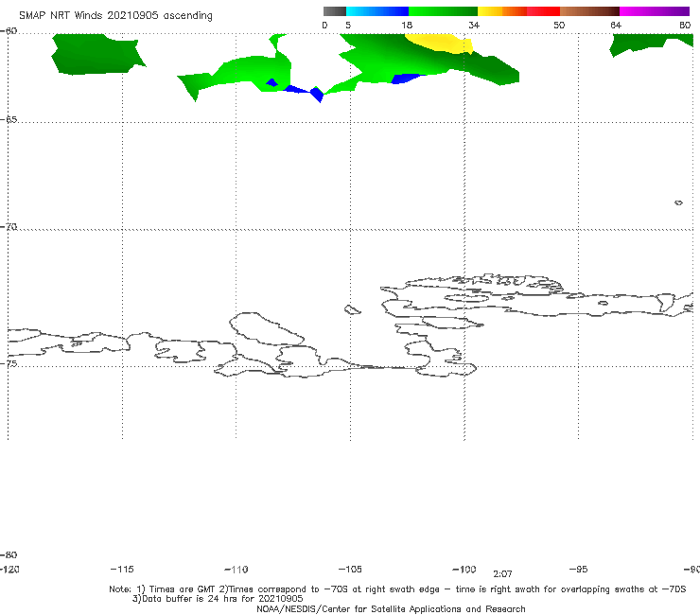The image size is (700, 615).
Task: Click the swath time label '2:07'
Action: click(x=502, y=574)
